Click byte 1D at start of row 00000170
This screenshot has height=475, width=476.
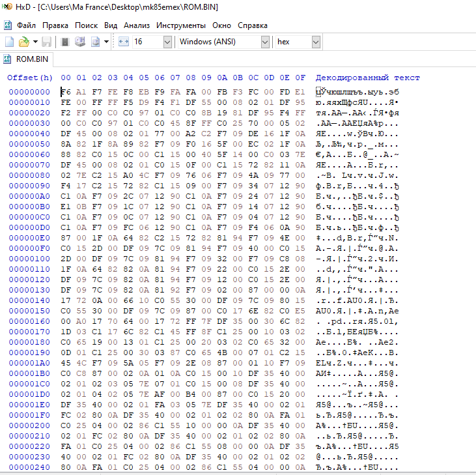point(66,332)
